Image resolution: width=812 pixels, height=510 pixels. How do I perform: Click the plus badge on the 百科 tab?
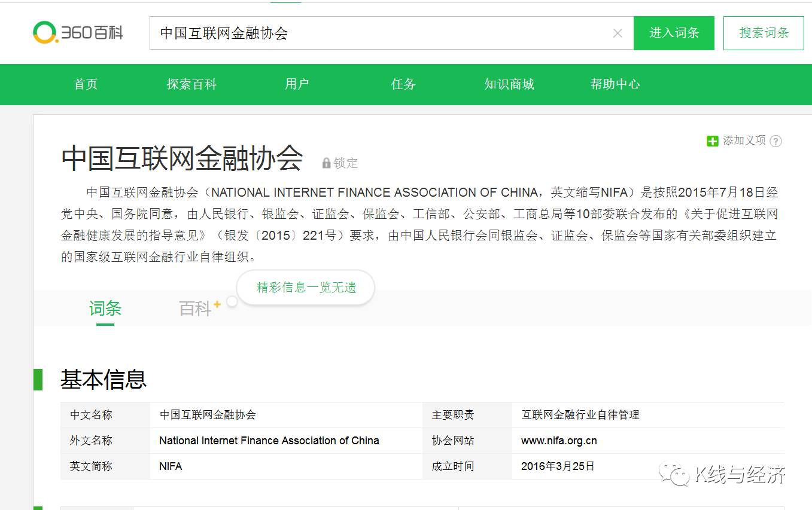click(217, 304)
